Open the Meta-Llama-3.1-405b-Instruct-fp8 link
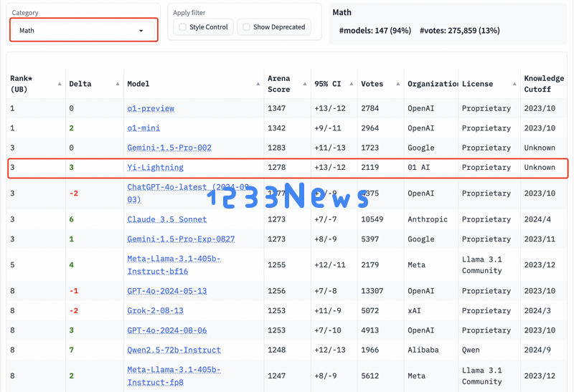This screenshot has height=392, width=574. click(x=174, y=376)
